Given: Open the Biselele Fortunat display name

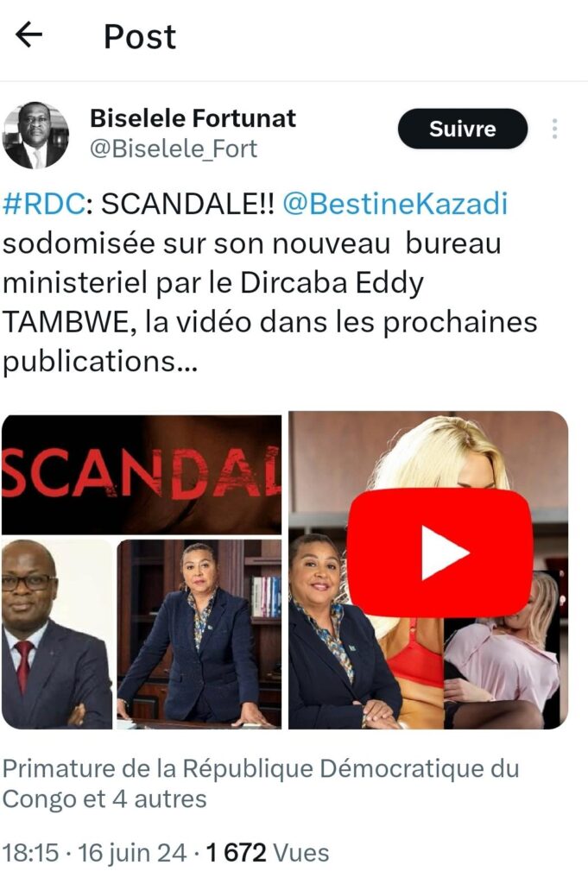Looking at the screenshot, I should (x=193, y=118).
